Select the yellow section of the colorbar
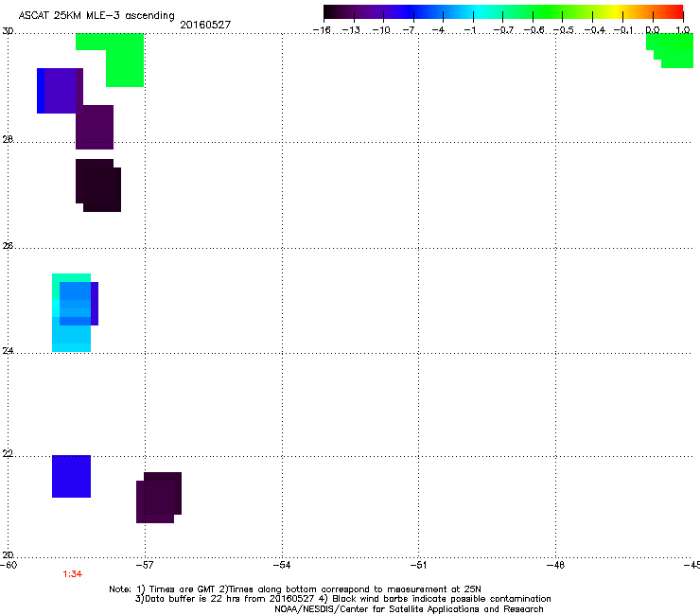 click(617, 12)
